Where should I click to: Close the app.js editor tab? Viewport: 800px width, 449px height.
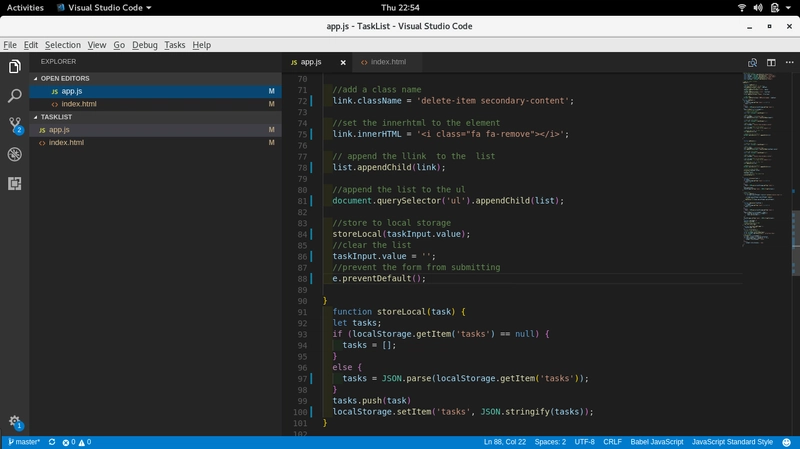coord(343,62)
